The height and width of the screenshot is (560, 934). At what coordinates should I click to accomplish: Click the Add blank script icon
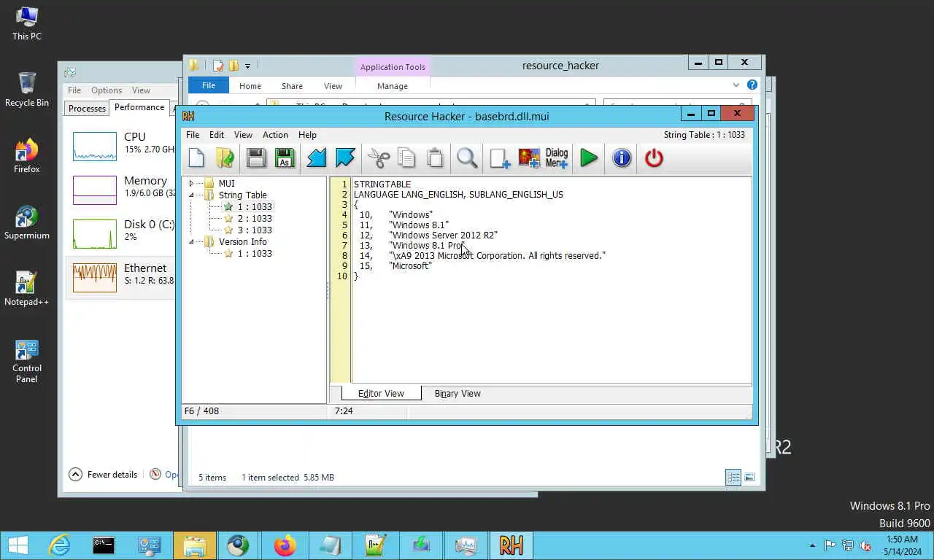[x=500, y=158]
